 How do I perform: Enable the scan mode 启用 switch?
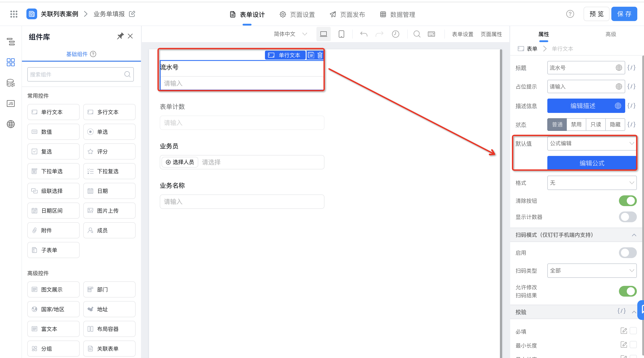(x=628, y=253)
